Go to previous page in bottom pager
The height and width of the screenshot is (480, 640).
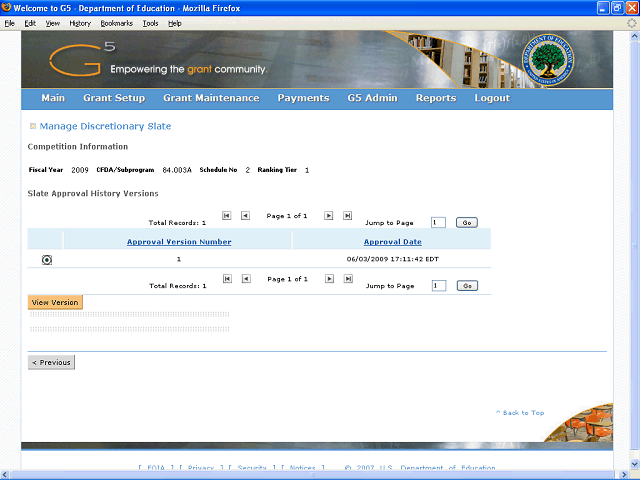pyautogui.click(x=246, y=279)
